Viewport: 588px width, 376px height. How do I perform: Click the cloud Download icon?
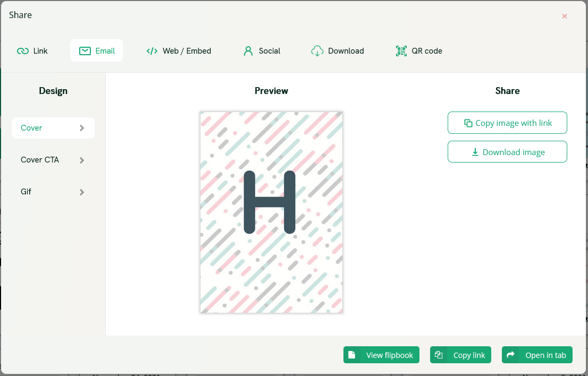317,51
